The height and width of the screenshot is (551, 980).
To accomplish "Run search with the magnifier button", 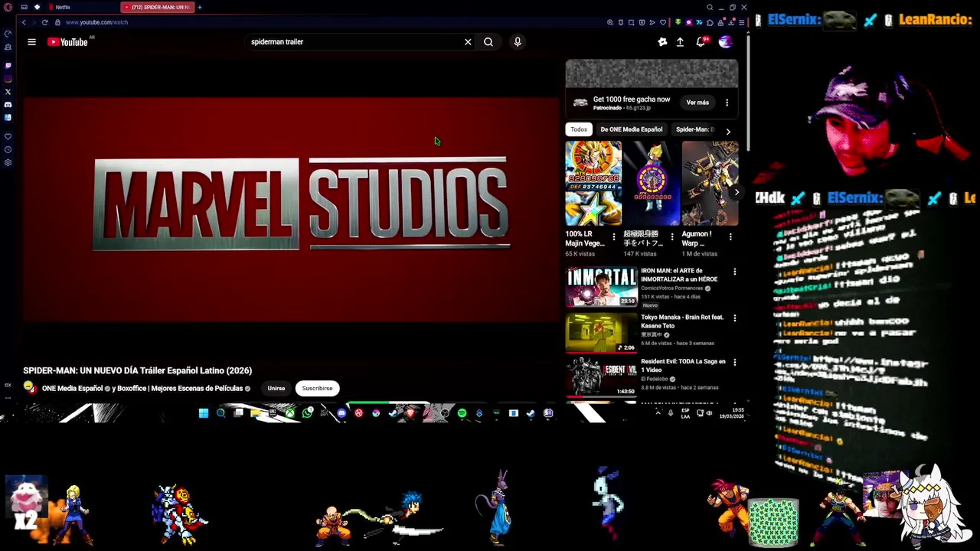I will (488, 42).
